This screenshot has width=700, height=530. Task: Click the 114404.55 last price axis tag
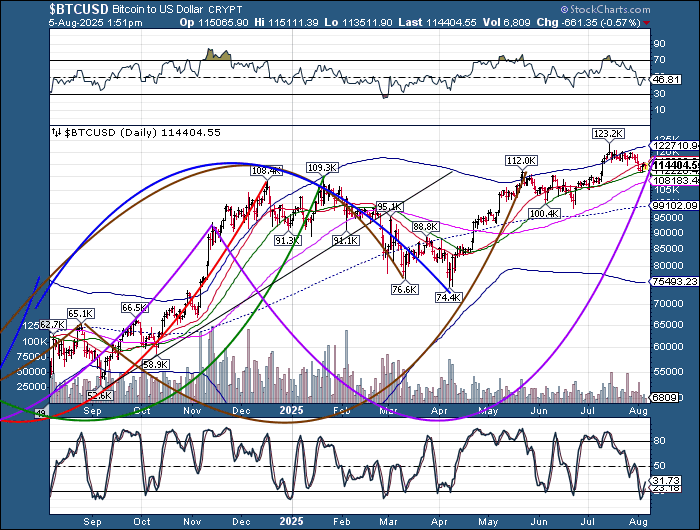[x=672, y=163]
